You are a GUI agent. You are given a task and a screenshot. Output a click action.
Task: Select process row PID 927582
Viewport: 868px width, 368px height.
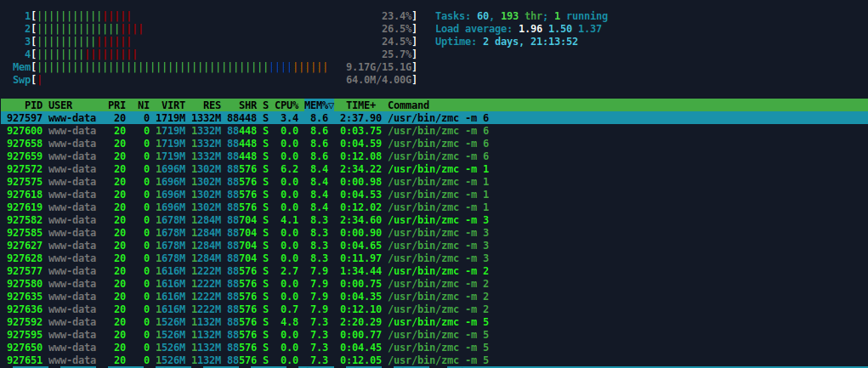[x=434, y=219]
